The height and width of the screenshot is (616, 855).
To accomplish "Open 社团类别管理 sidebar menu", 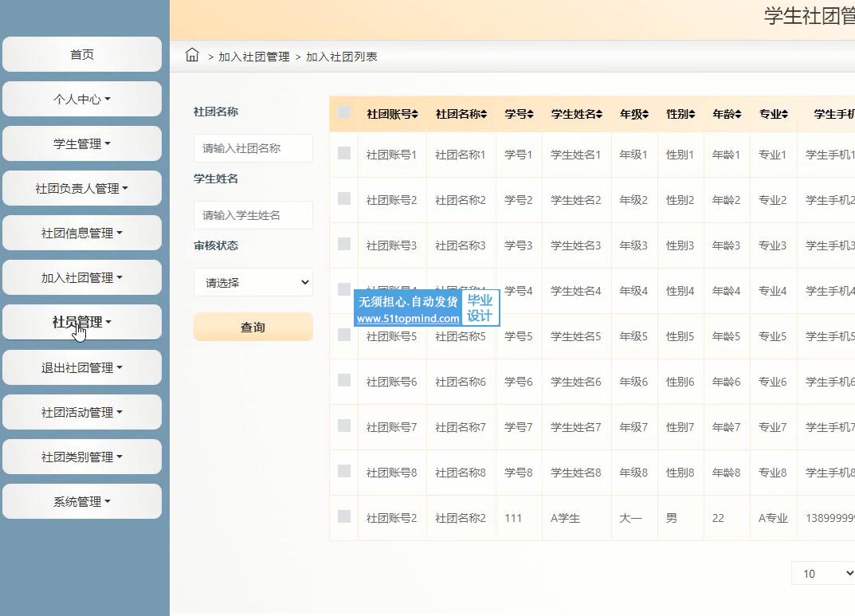I will tap(82, 457).
